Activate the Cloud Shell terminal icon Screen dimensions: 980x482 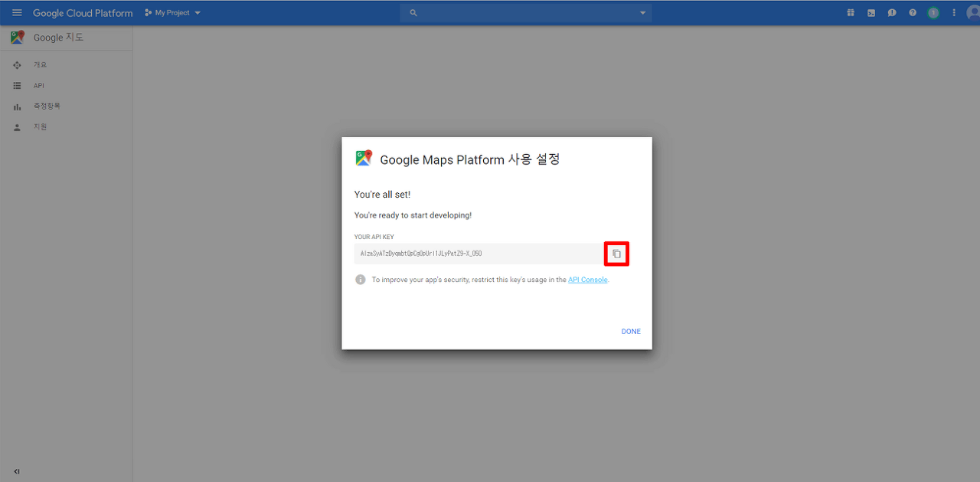coord(871,13)
